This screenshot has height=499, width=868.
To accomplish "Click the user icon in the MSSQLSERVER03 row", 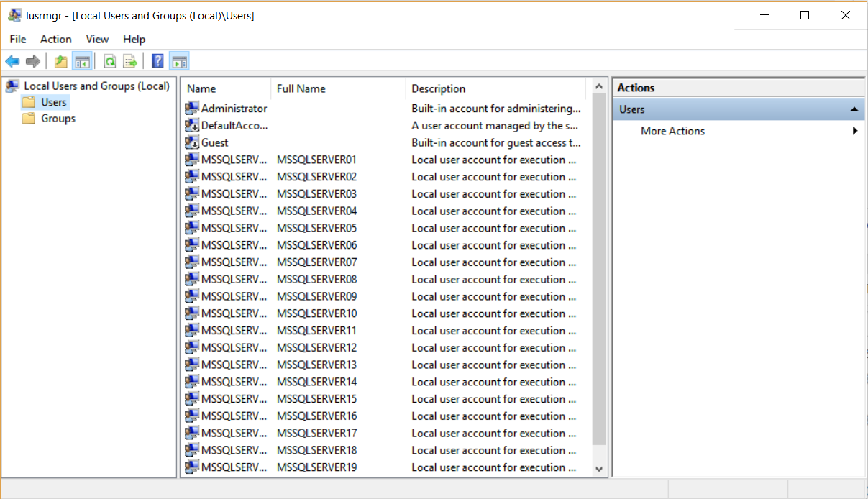I will coord(191,193).
